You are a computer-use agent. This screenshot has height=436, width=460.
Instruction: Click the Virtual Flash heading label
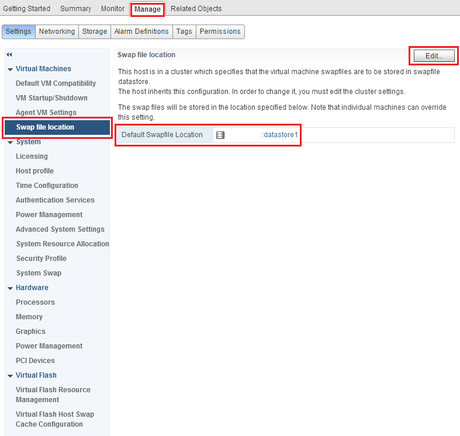36,375
